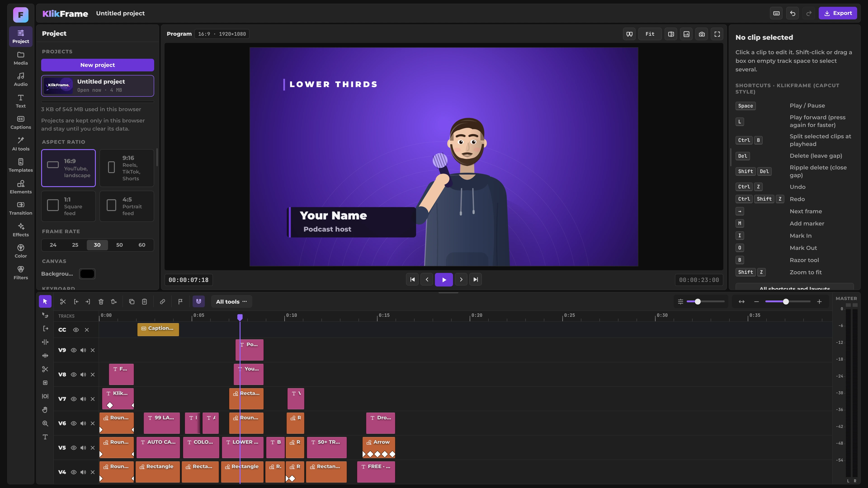Viewport: 868px width, 488px height.
Task: Click the link clips icon
Action: tap(163, 302)
